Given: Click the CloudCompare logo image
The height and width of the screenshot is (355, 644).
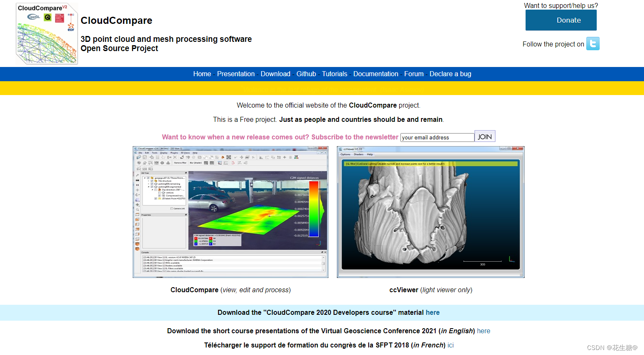Looking at the screenshot, I should point(47,33).
